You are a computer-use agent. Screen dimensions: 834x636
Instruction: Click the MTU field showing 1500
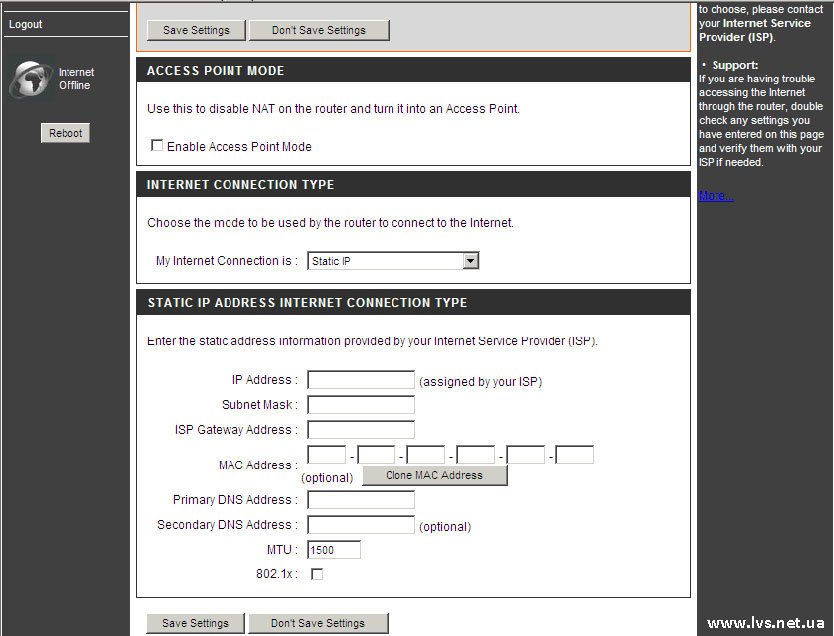[334, 550]
